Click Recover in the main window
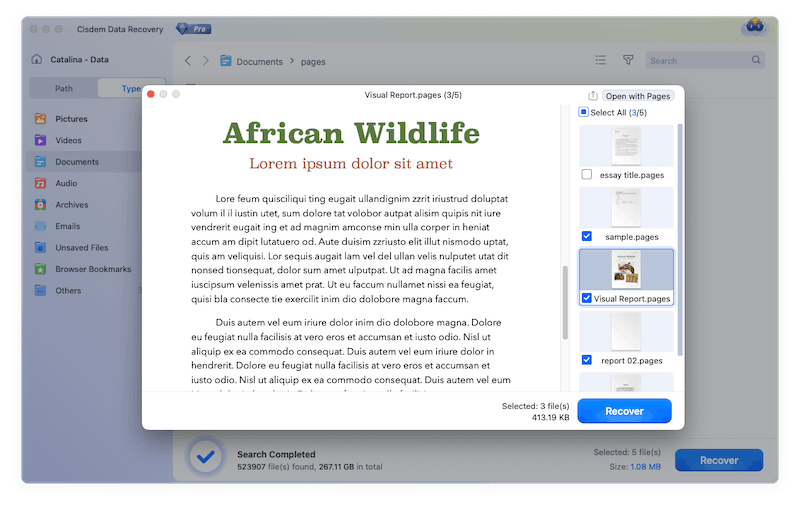800x510 pixels. coord(719,460)
